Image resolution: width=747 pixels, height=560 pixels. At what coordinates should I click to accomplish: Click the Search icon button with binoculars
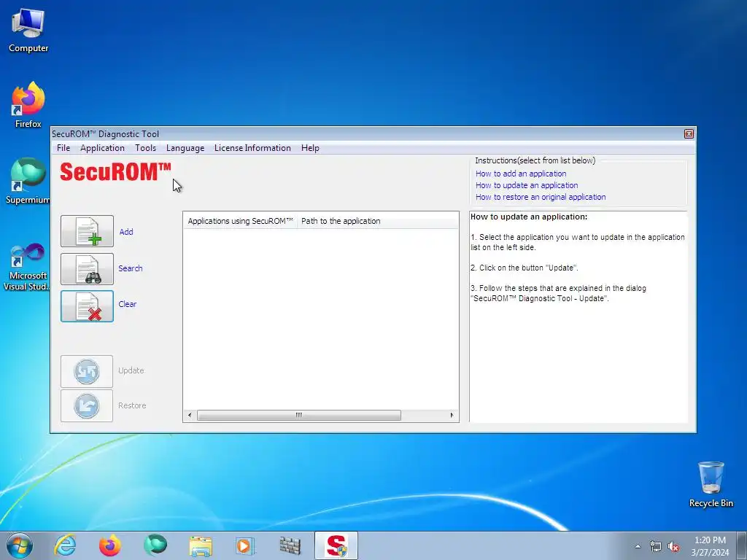pyautogui.click(x=87, y=269)
